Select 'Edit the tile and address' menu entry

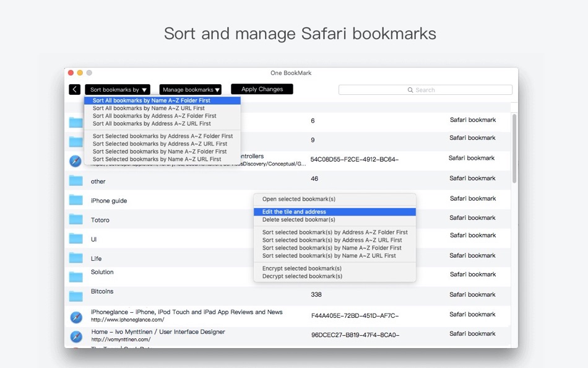pyautogui.click(x=335, y=212)
